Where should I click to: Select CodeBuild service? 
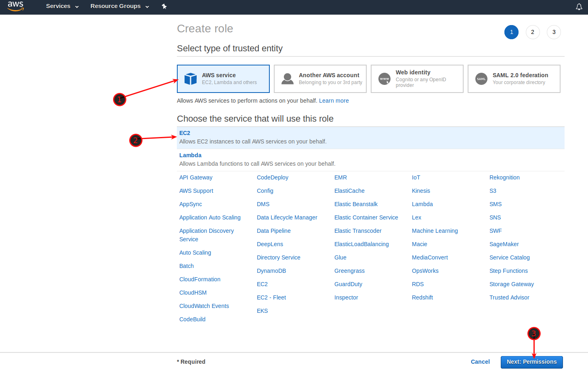click(x=192, y=319)
